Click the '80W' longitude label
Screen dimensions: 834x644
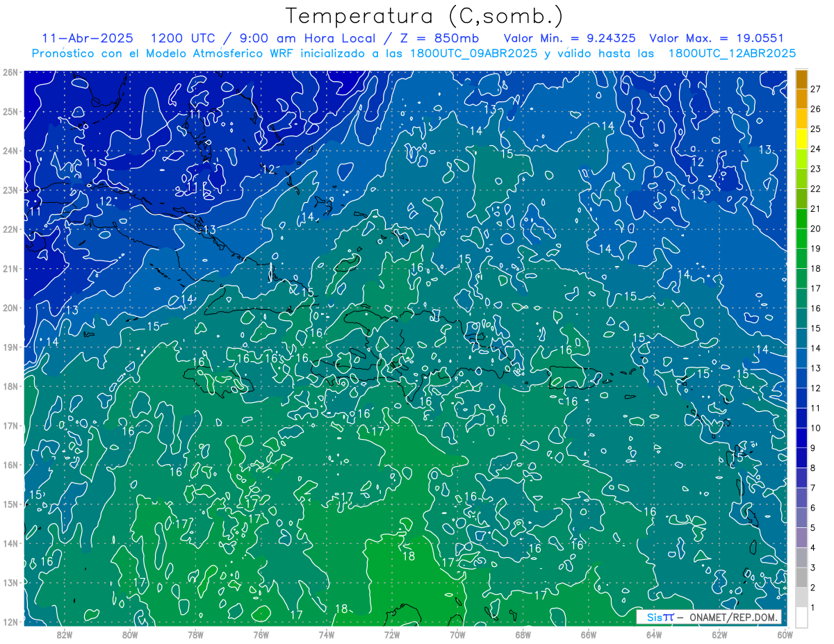[x=129, y=634]
